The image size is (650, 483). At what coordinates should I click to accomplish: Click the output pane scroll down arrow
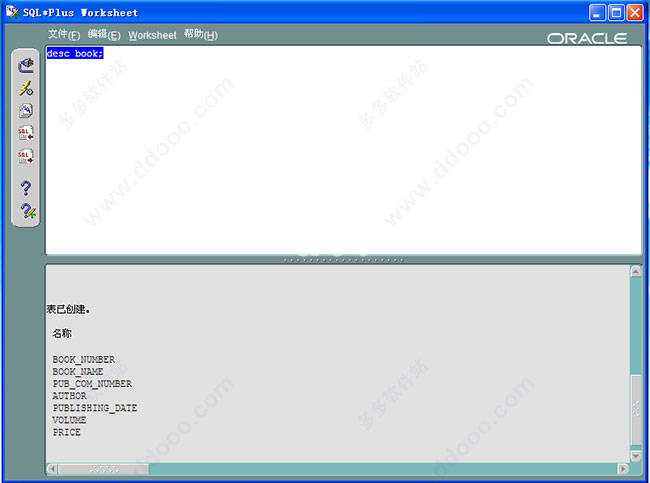[x=636, y=456]
